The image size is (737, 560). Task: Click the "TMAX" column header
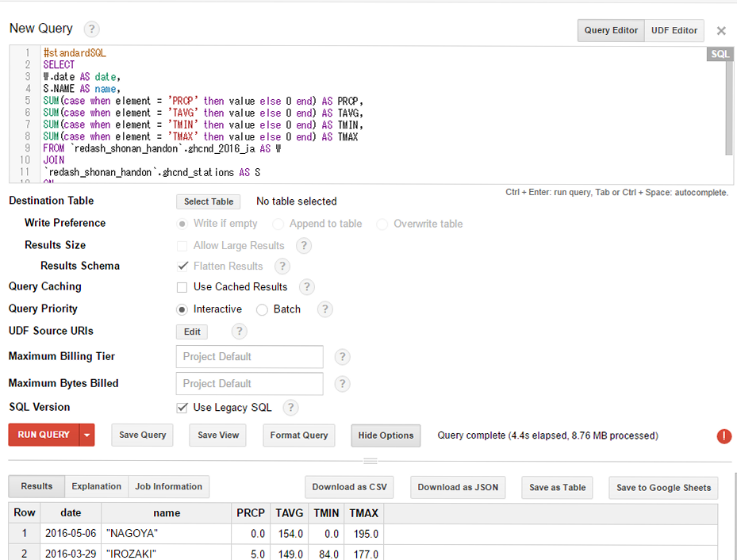pyautogui.click(x=364, y=513)
